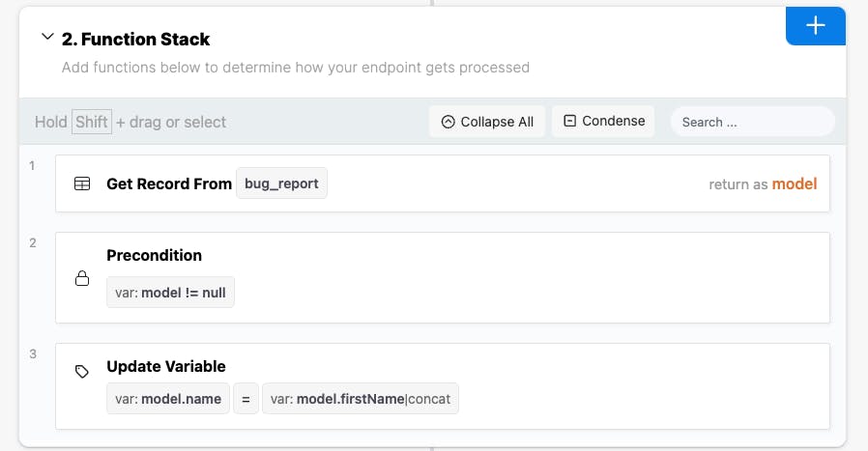Click the table icon on Get Record step
Screen dimensions: 868x451
click(82, 183)
